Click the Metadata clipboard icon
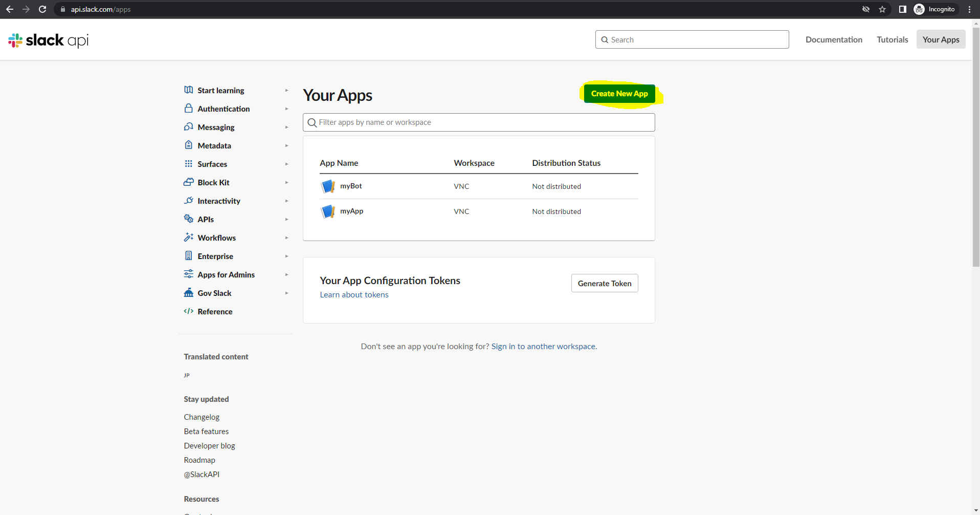 coord(189,145)
